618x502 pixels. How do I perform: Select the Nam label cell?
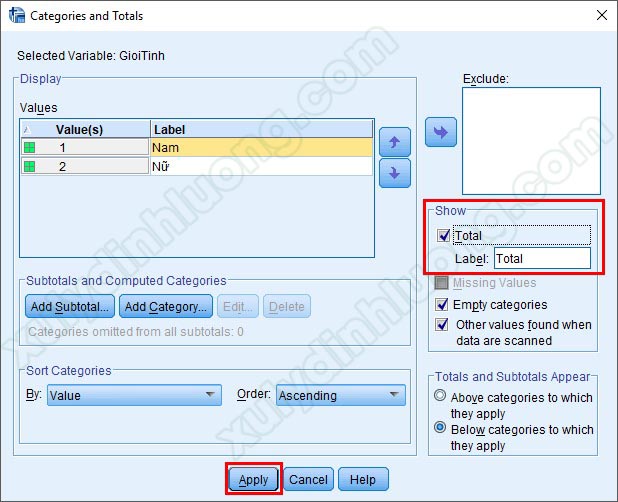(x=261, y=147)
